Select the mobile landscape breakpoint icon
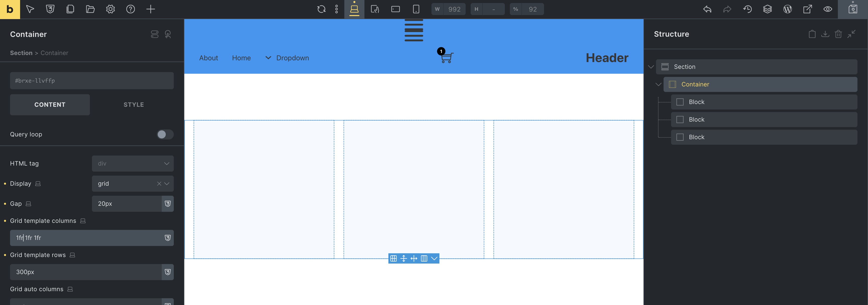Image resolution: width=868 pixels, height=305 pixels. (x=395, y=9)
